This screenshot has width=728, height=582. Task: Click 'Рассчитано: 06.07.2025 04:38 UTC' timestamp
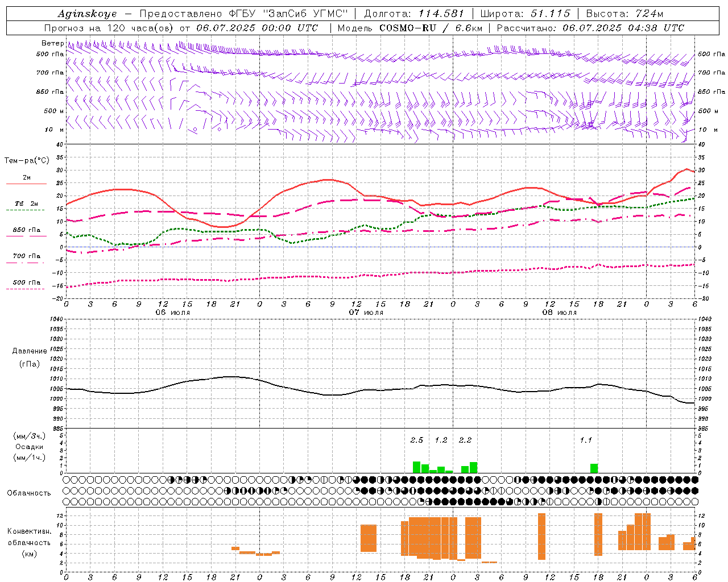tap(591, 28)
